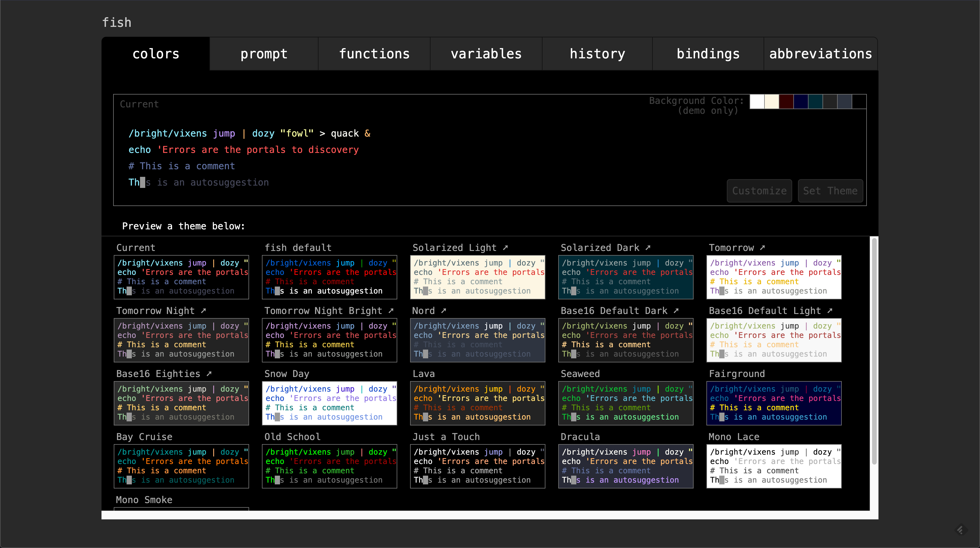Click the theme list vertical scrollbar
Screen dimensions: 980x548
pyautogui.click(x=874, y=350)
